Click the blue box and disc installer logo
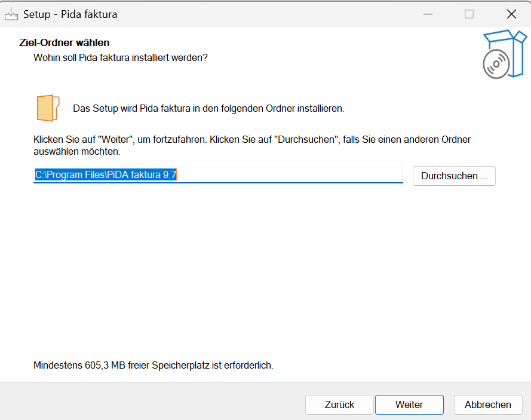 point(505,54)
